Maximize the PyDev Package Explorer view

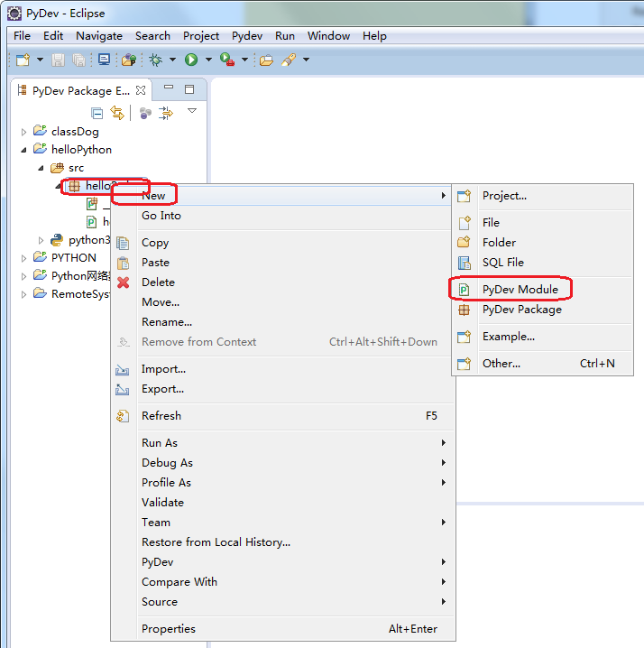click(x=189, y=89)
